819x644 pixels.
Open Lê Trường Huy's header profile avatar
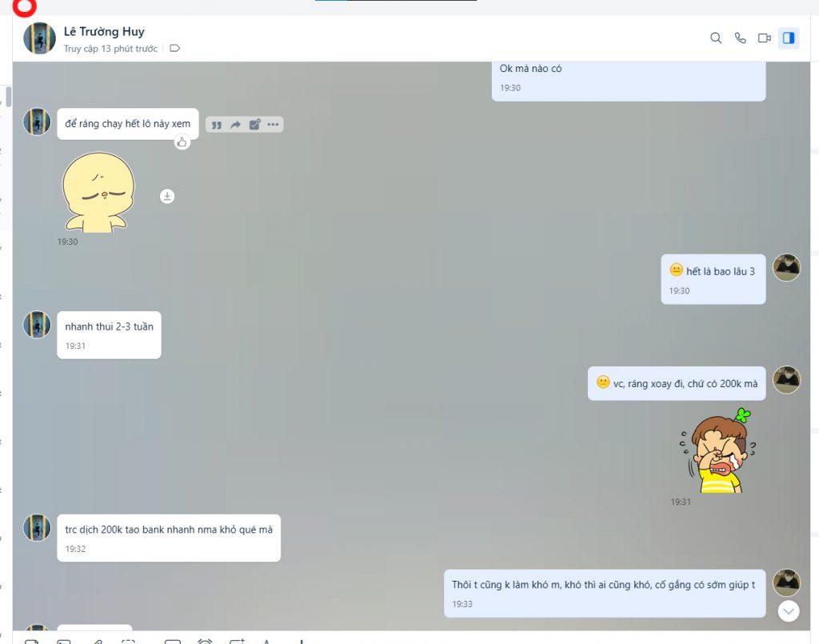point(39,38)
